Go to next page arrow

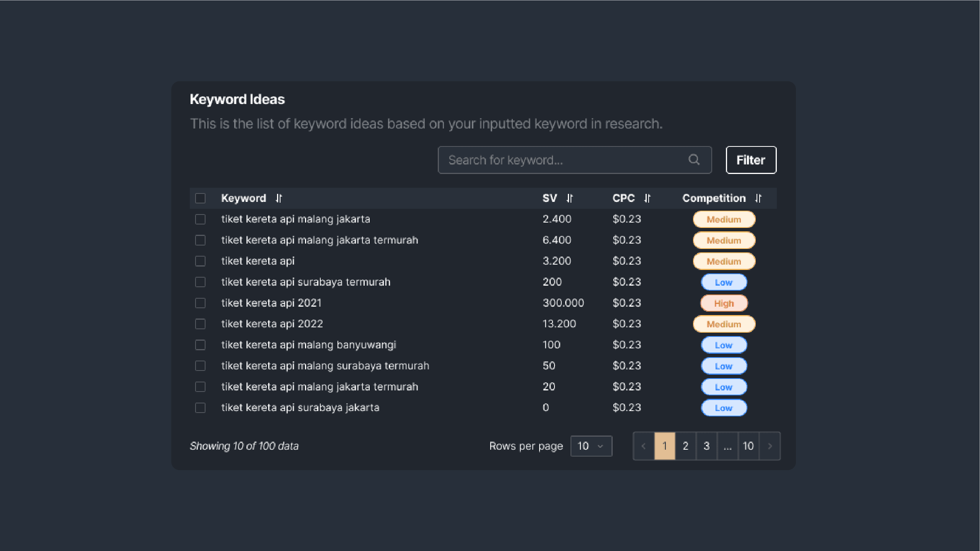tap(770, 446)
